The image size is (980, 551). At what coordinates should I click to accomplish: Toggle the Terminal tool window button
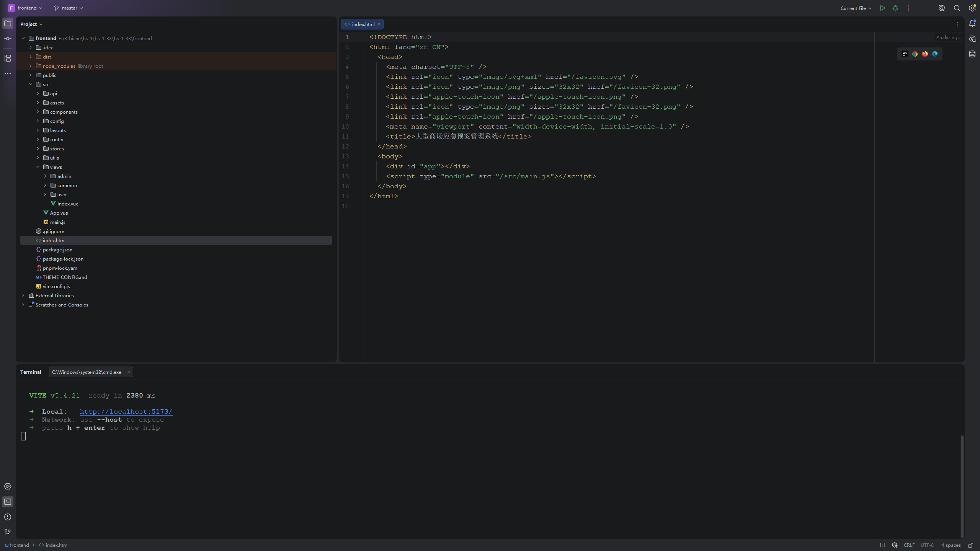[8, 502]
